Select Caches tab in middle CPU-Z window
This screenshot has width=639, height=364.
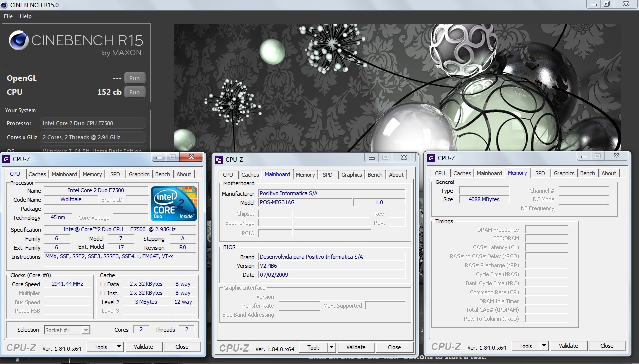pyautogui.click(x=250, y=175)
